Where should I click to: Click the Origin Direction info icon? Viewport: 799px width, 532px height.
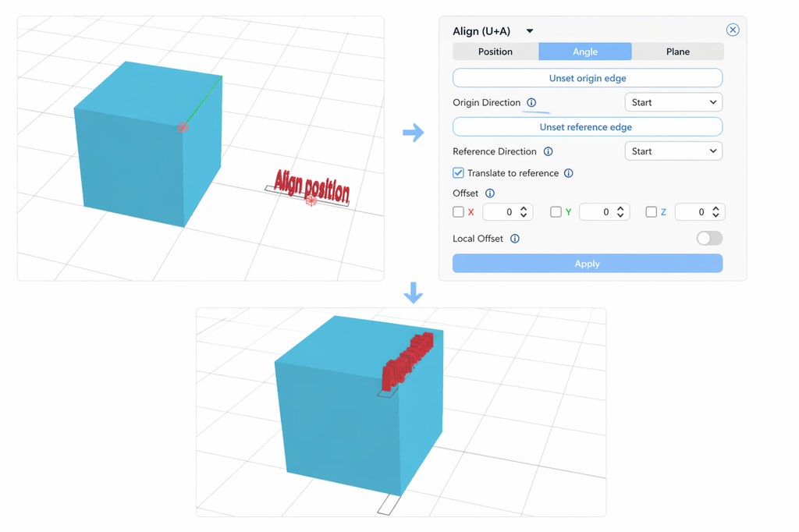point(531,102)
